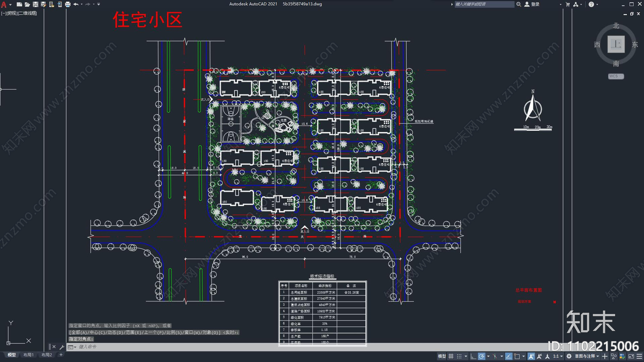The height and width of the screenshot is (362, 644).
Task: Click the Plot (print) icon
Action: [67, 4]
